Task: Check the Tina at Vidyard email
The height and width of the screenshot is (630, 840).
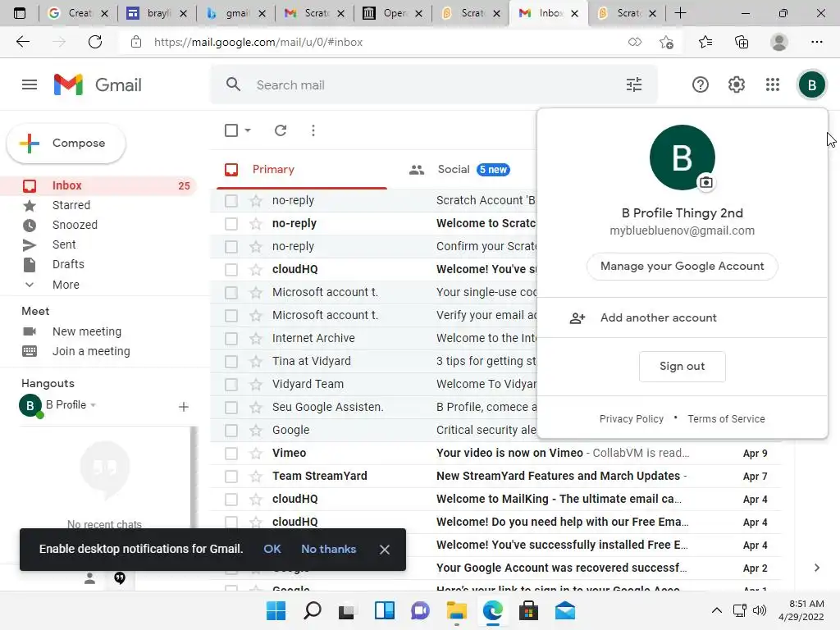Action: [231, 362]
